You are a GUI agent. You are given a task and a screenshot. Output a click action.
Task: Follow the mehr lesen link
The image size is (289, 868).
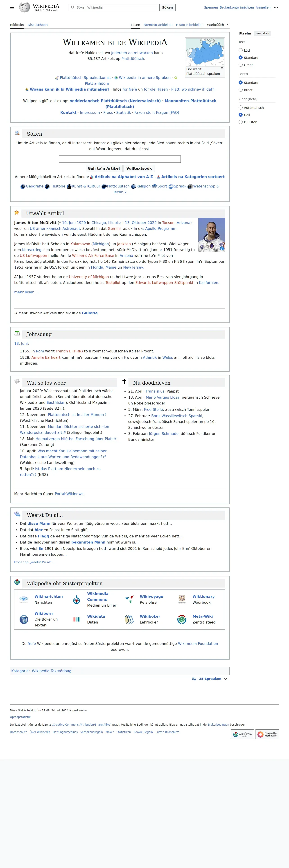(x=26, y=292)
